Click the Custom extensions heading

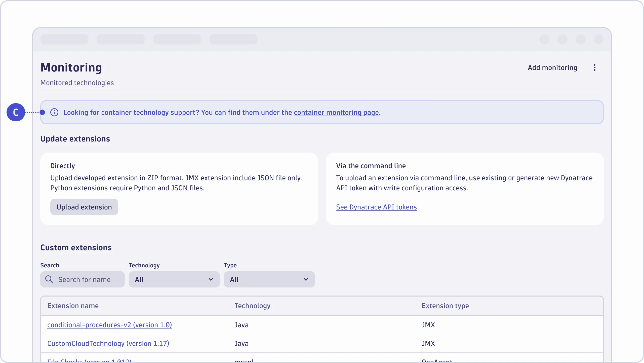[76, 247]
